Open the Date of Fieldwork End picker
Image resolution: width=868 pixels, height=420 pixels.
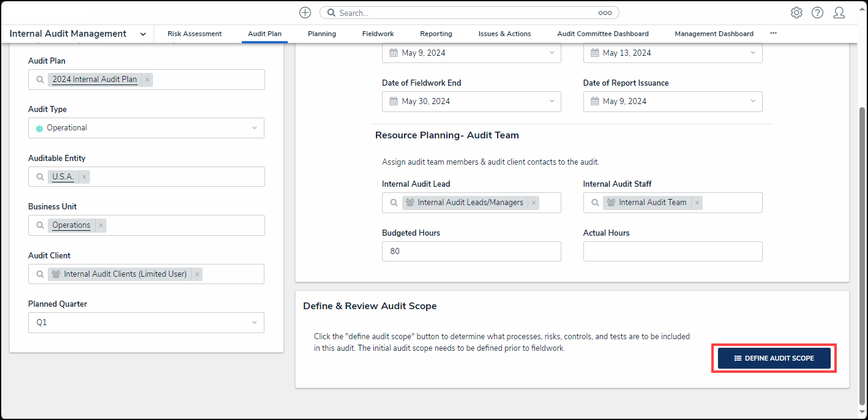[471, 102]
